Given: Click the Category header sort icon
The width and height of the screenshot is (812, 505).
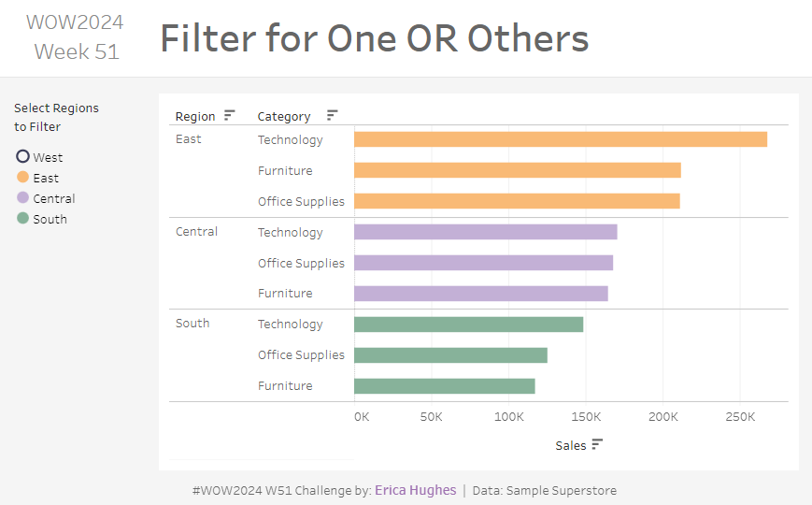Looking at the screenshot, I should 332,116.
